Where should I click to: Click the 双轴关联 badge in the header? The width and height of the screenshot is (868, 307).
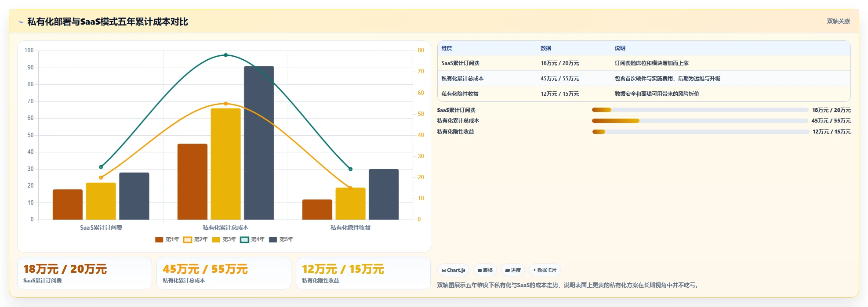[838, 22]
